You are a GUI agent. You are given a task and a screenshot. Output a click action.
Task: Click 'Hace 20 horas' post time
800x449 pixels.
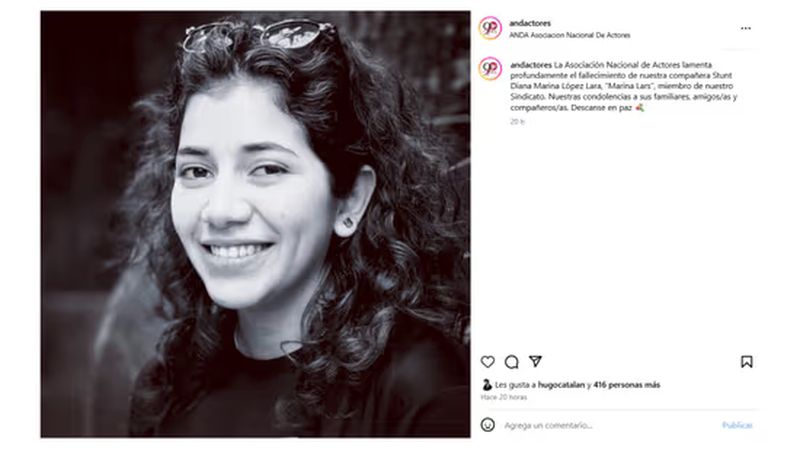click(x=504, y=397)
